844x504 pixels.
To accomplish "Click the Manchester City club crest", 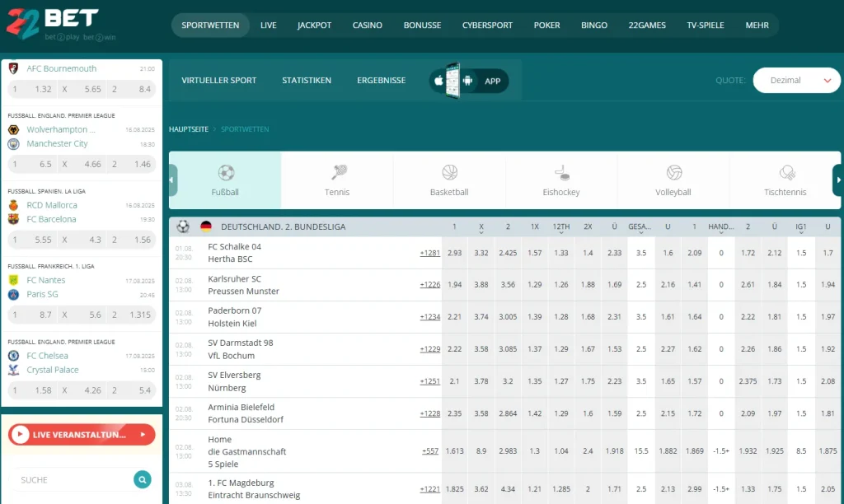I will (13, 143).
